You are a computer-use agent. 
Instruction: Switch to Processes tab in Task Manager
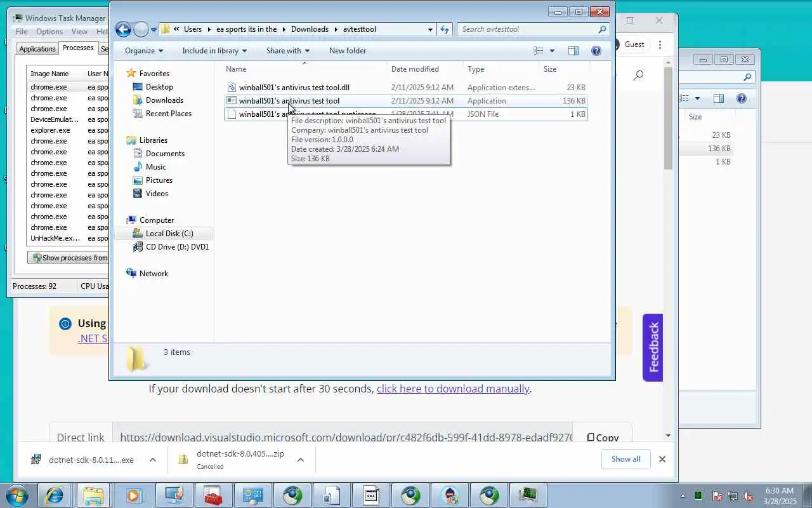click(x=78, y=48)
